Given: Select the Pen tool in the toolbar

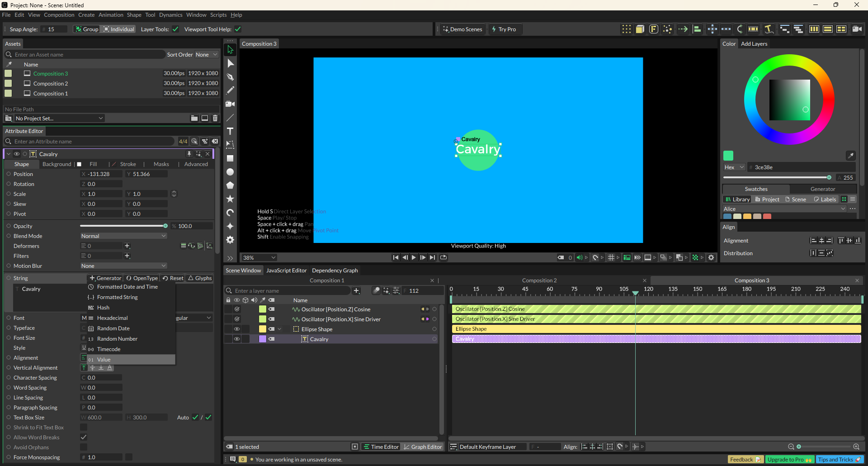Looking at the screenshot, I should (230, 77).
